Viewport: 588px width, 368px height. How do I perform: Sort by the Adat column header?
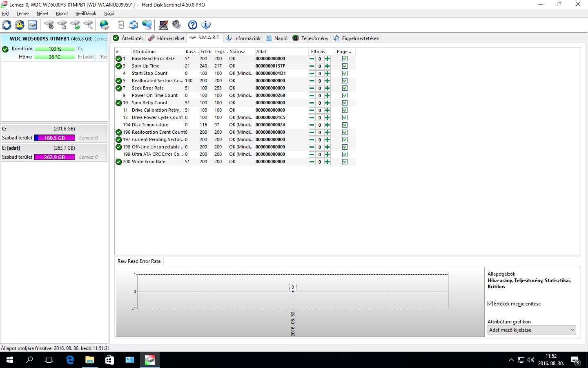click(281, 52)
